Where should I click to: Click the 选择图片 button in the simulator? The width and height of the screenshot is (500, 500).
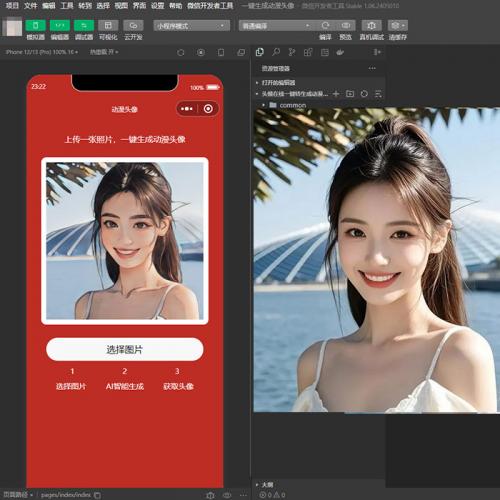[x=125, y=349]
